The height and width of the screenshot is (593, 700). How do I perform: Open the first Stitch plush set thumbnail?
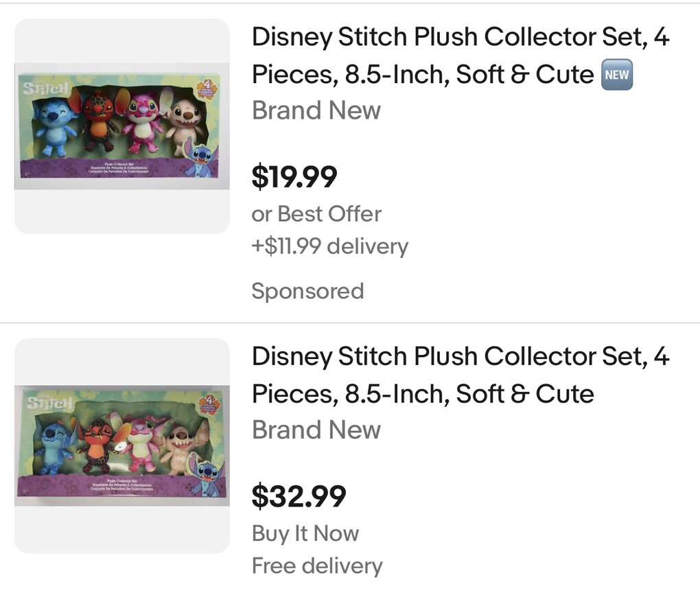(121, 126)
